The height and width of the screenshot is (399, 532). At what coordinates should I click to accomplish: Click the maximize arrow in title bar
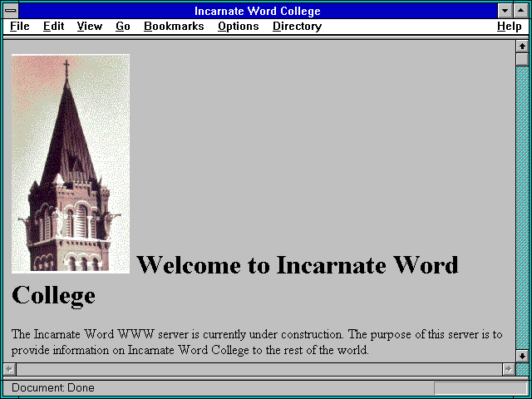pos(521,11)
